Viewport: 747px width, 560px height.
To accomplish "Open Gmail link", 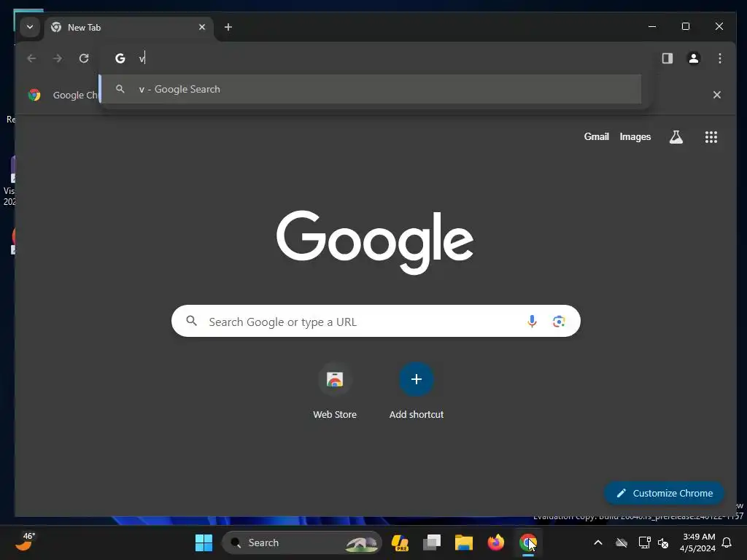I will [597, 136].
